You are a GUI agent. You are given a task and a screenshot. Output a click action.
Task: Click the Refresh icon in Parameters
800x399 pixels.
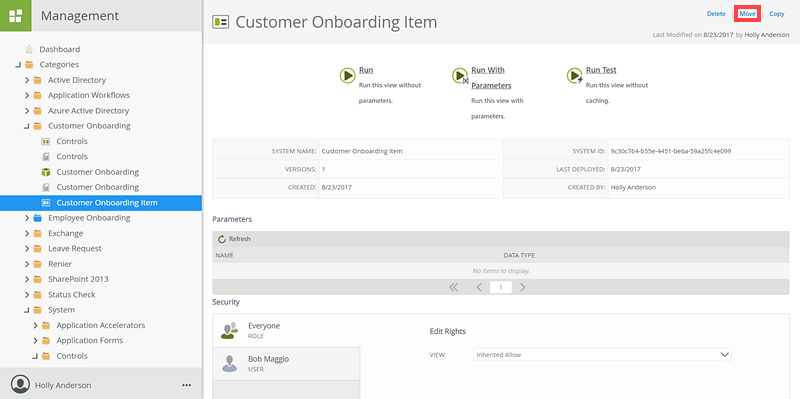221,239
